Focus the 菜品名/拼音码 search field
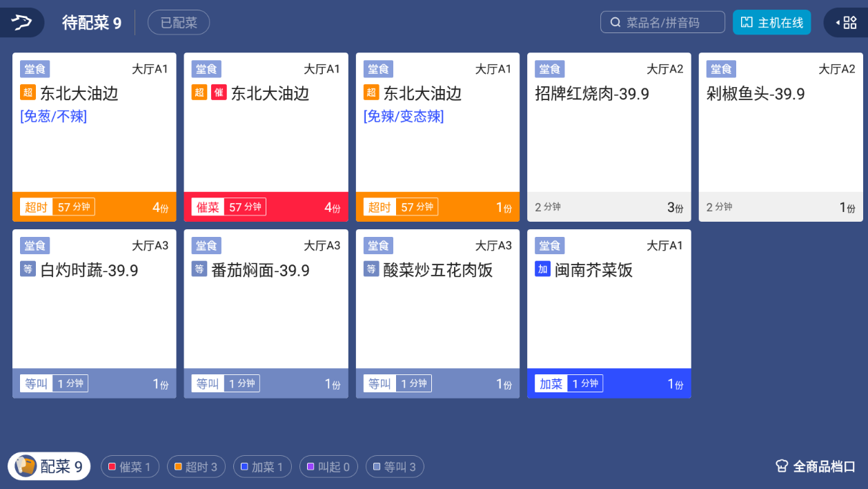Viewport: 868px width, 489px height. (662, 22)
